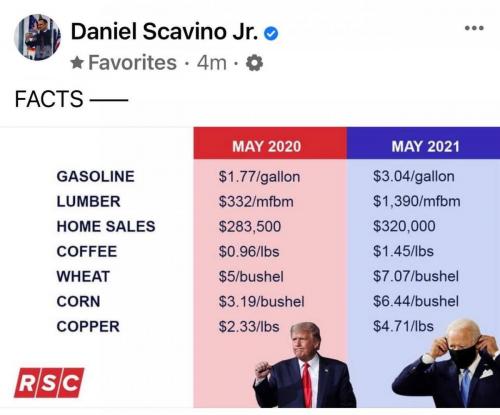Screen dimensions: 500x415
Task: Open the three-dot post options menu
Action: (x=474, y=28)
